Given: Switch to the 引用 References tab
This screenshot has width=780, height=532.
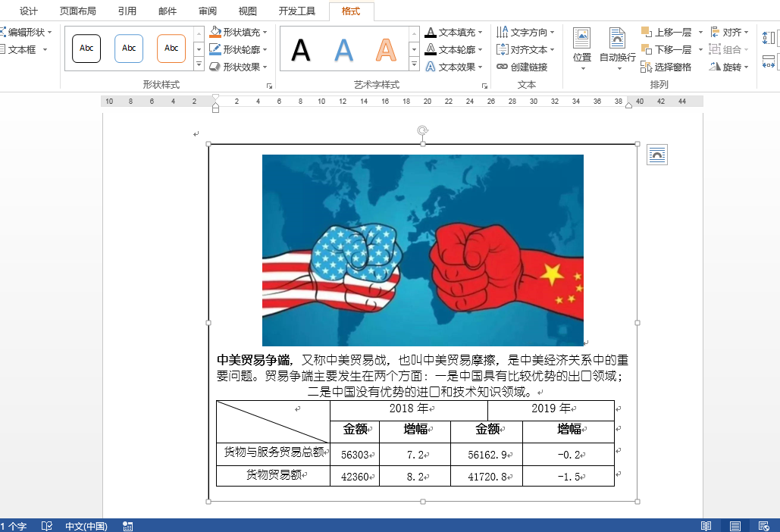Looking at the screenshot, I should (127, 11).
